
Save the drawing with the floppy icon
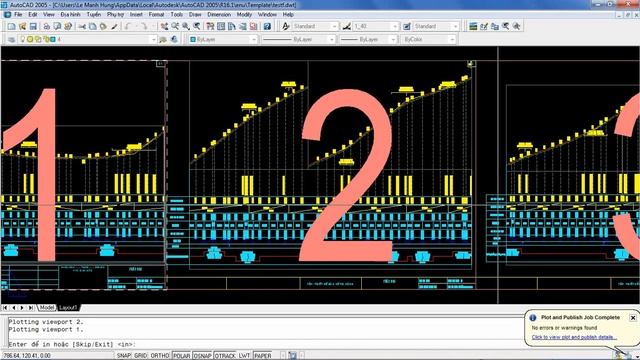click(33, 26)
